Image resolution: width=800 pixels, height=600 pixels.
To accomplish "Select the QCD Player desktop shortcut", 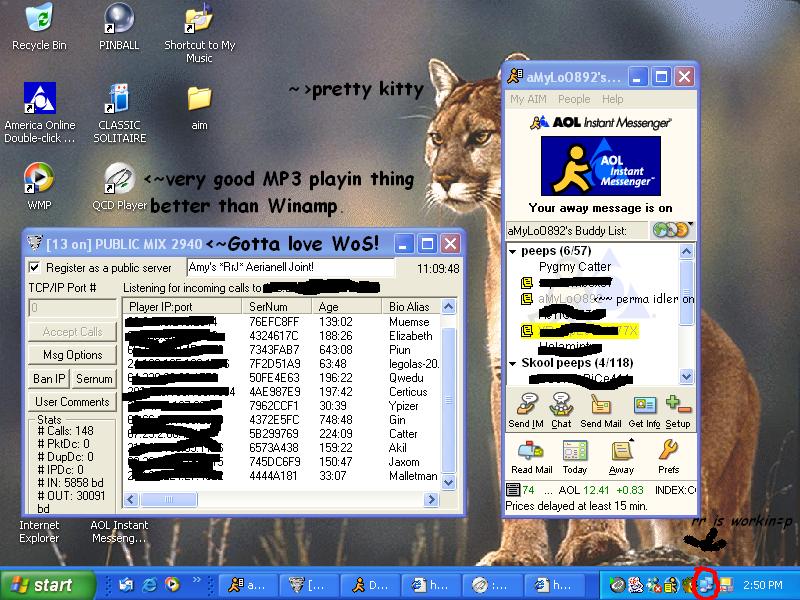I will click(x=119, y=178).
